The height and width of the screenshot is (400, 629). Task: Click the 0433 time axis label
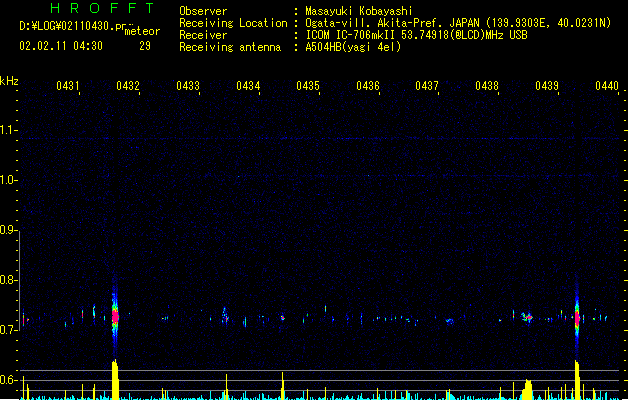coord(188,85)
